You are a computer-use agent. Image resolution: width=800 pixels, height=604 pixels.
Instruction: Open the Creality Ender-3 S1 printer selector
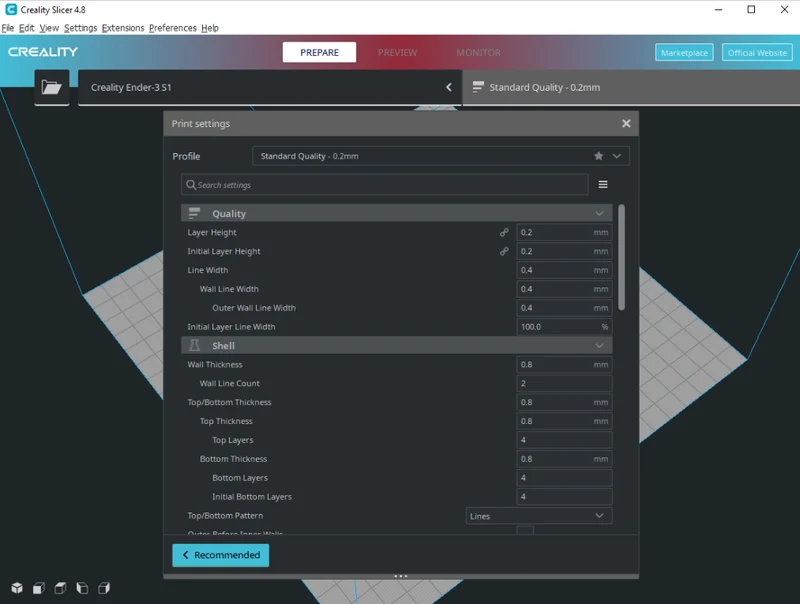[x=269, y=87]
